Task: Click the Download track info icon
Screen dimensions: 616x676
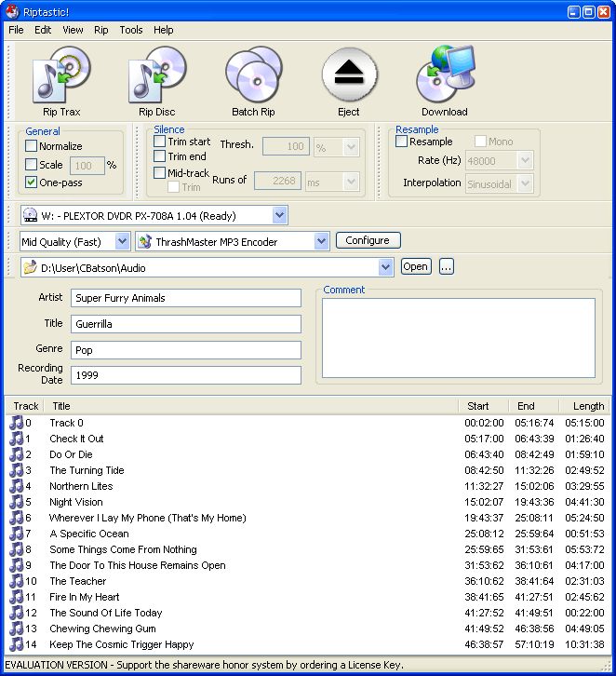Action: point(446,74)
